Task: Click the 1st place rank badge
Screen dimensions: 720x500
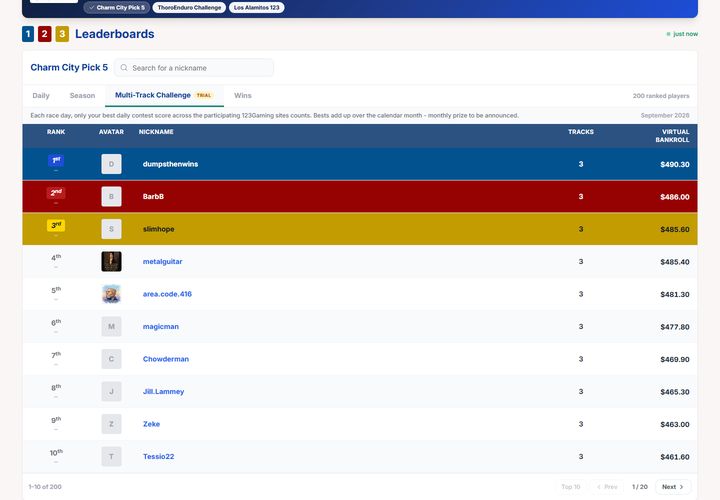Action: click(56, 161)
